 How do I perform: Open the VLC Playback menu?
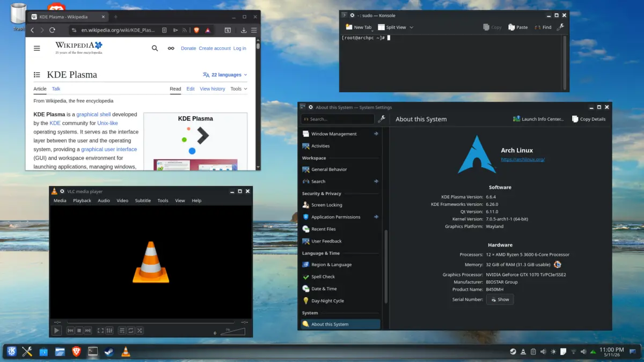coord(82,201)
